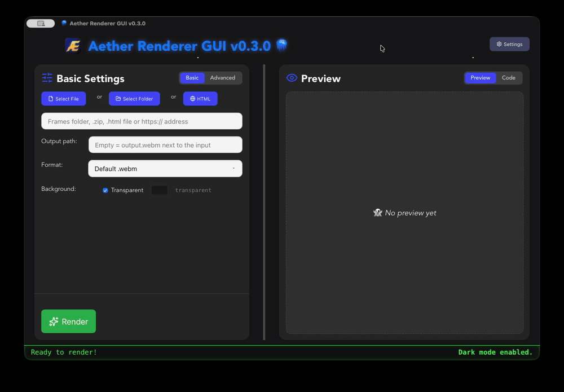Click the 'Aether Renderer GUI v0.3.0' heading
This screenshot has width=564, height=392.
[x=179, y=46]
